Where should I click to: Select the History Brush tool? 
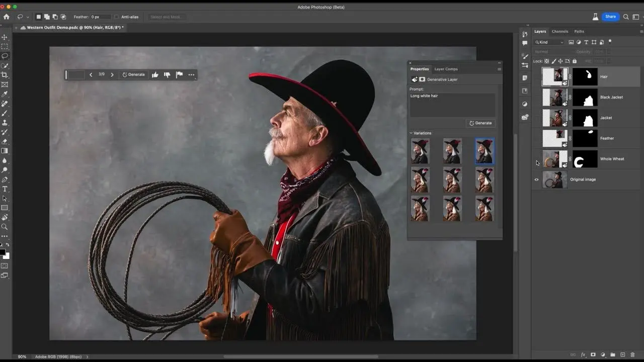click(x=5, y=132)
